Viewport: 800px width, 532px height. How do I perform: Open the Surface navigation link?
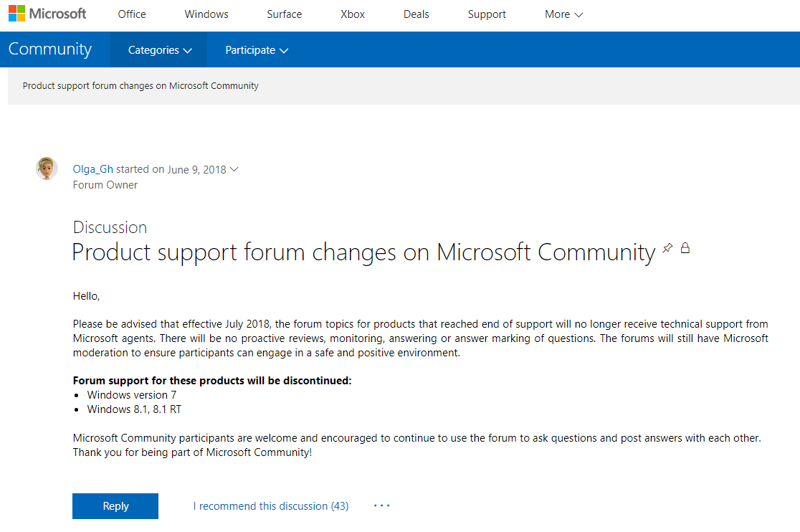(x=285, y=14)
